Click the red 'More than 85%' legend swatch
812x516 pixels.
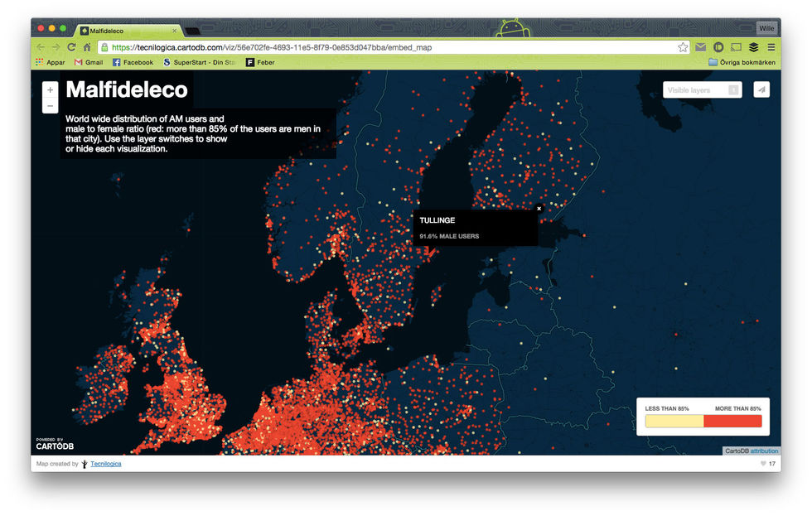pyautogui.click(x=732, y=422)
